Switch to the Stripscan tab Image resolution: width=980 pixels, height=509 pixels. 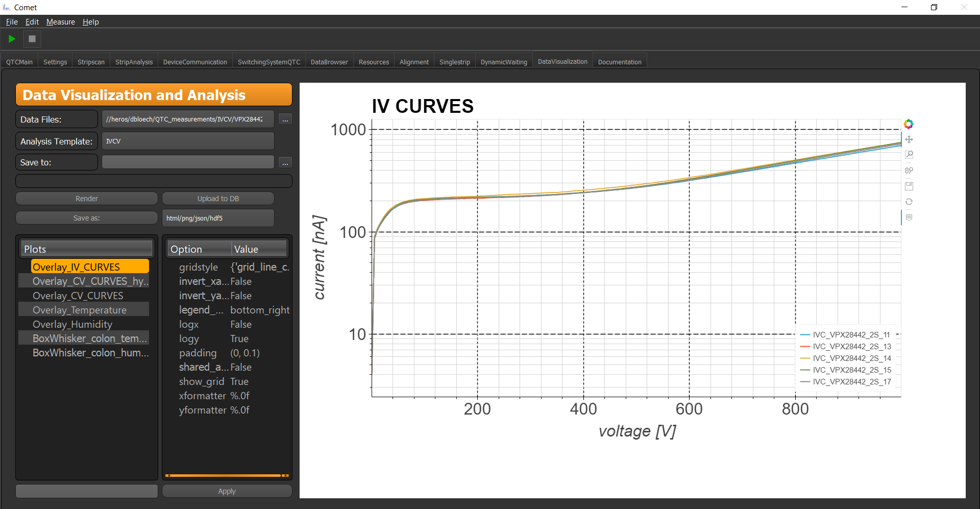tap(91, 62)
